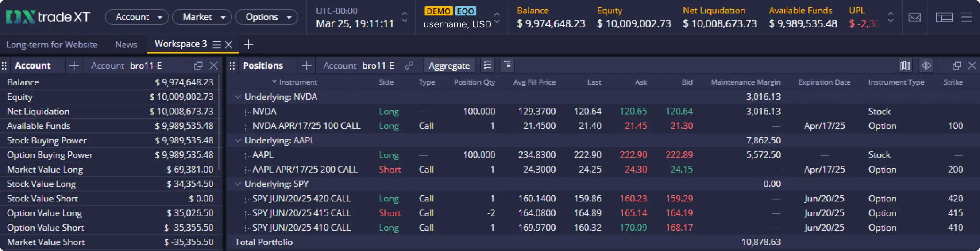Pop out the Account widget
Viewport: 980px width, 251px height.
click(x=198, y=66)
